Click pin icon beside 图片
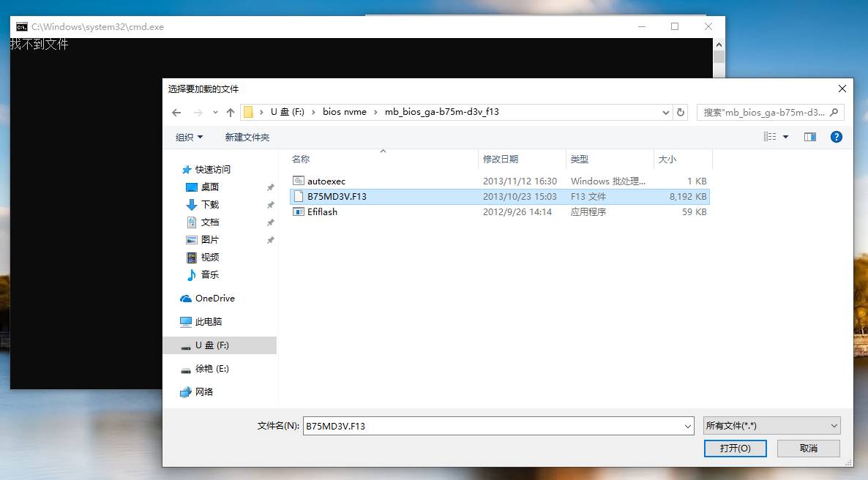868x480 pixels. (270, 240)
